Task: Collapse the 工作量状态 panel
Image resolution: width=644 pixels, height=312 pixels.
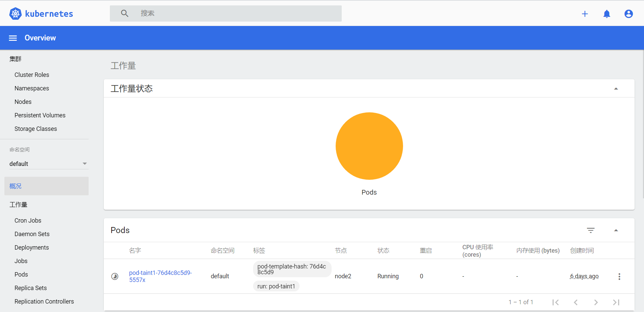Action: [x=616, y=88]
